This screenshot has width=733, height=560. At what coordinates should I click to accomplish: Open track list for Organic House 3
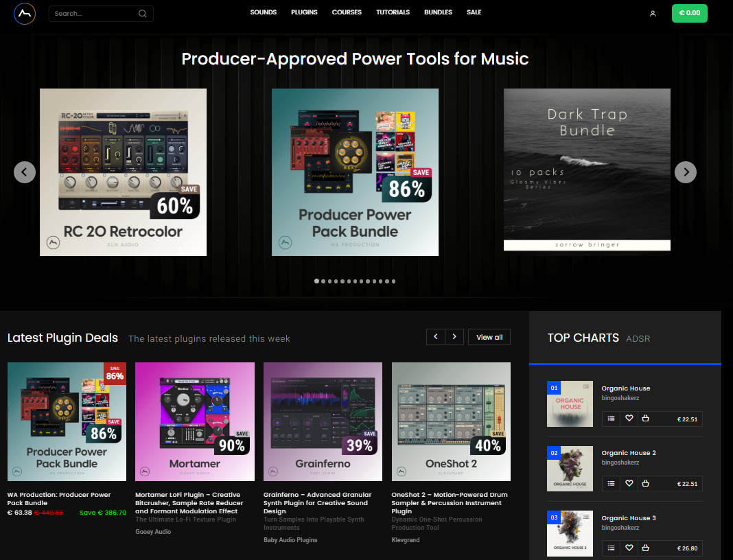click(611, 548)
